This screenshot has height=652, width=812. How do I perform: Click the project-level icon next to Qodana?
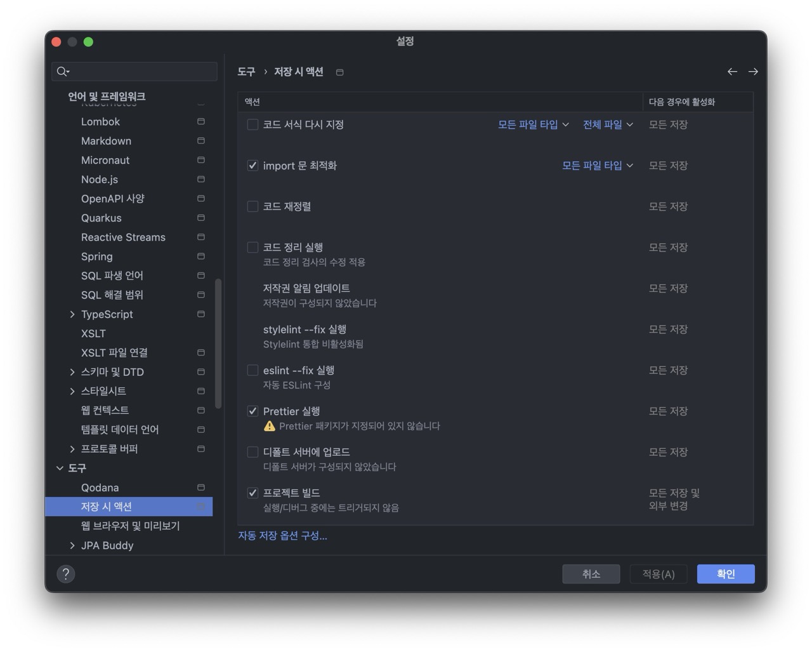[x=201, y=488]
